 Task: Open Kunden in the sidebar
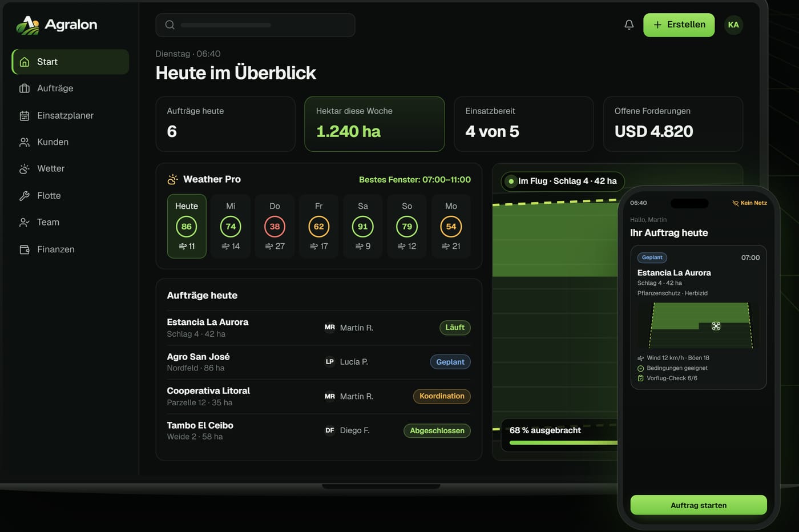(71, 142)
